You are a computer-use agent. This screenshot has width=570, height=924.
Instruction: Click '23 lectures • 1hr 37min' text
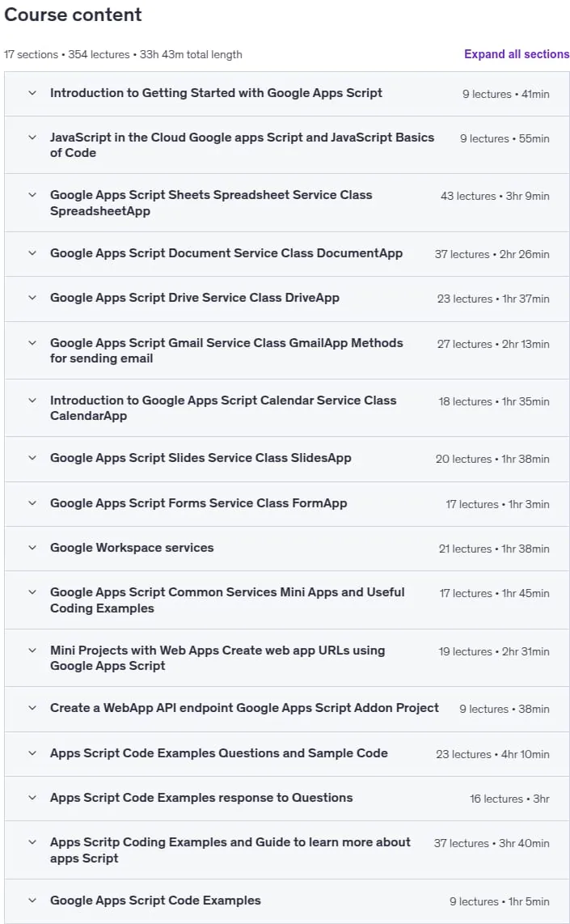coord(493,299)
